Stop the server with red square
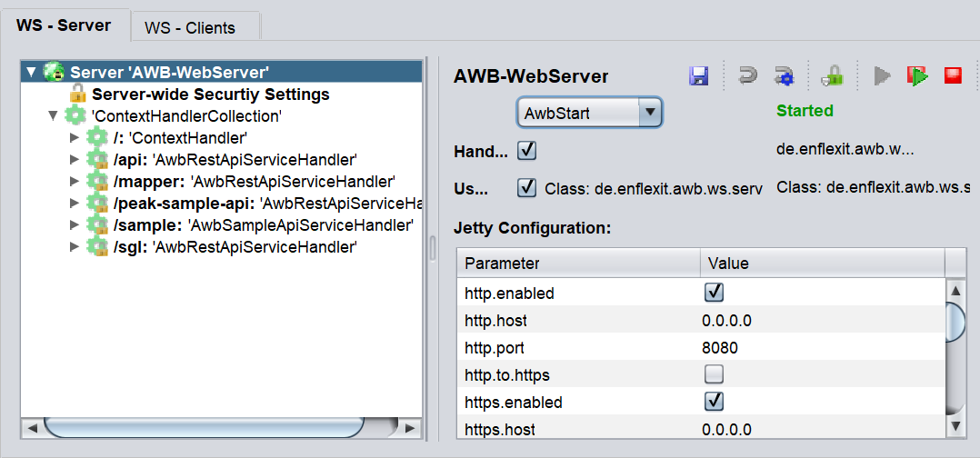Viewport: 980px width, 458px height. [x=952, y=76]
